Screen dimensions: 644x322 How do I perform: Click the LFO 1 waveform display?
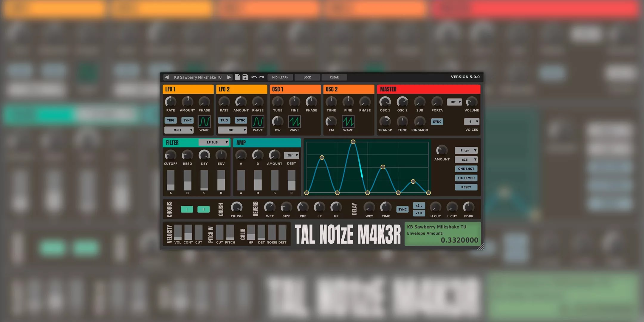coord(205,121)
